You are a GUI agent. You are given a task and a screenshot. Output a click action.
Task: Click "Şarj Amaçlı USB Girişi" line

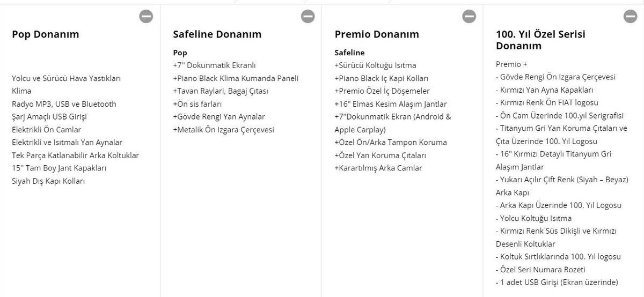(x=49, y=117)
